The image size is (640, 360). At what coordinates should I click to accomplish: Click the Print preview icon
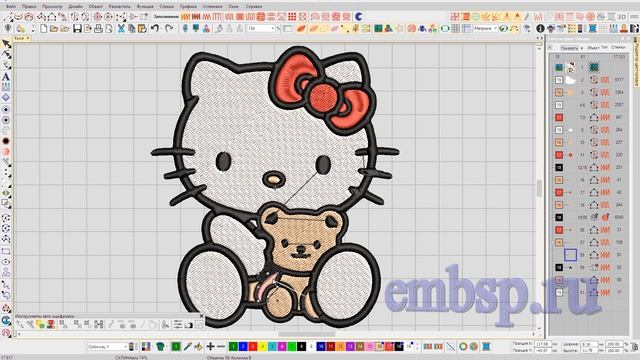[109, 29]
